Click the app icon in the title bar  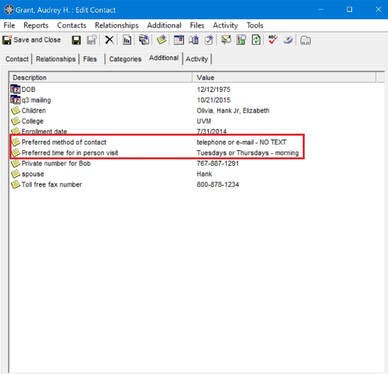click(9, 10)
